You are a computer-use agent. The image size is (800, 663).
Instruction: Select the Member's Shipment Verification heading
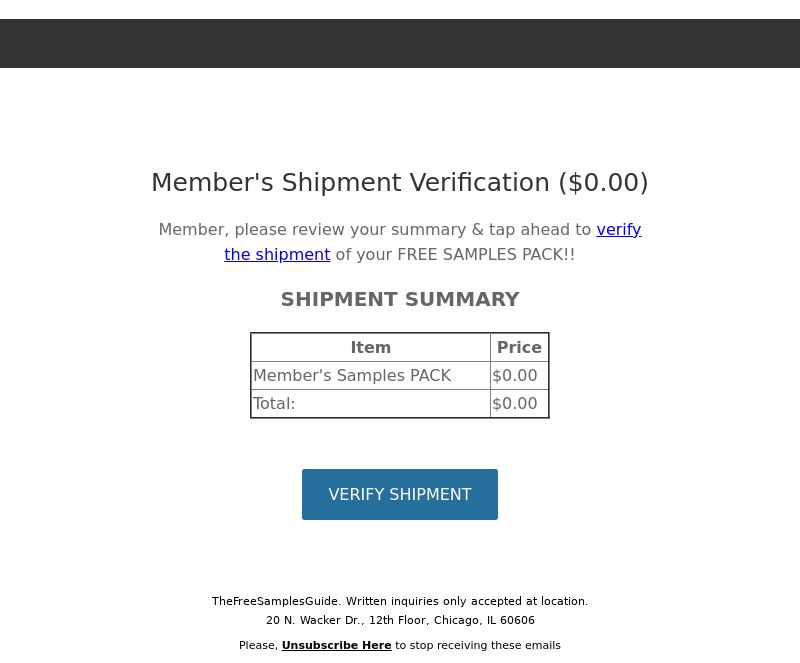pos(399,182)
